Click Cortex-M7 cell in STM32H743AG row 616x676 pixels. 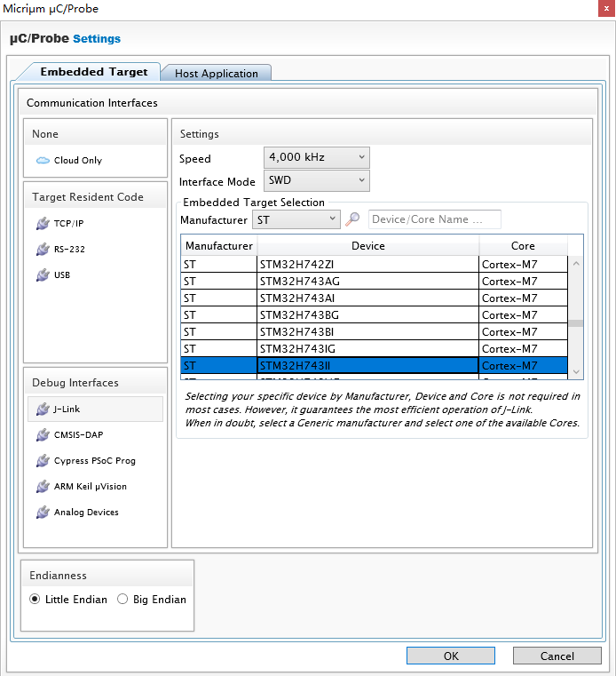point(523,281)
